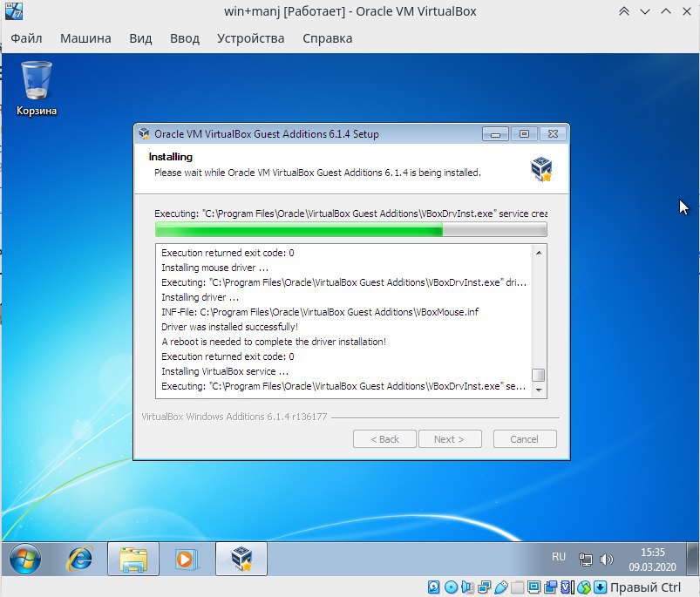Maximize the Guest Additions setup window

point(524,134)
